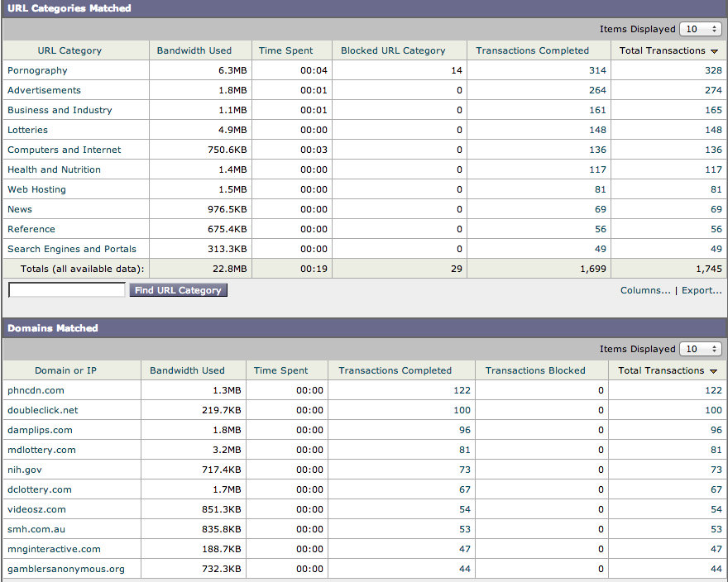
Task: Open the nih.gov domain details
Action: point(25,470)
